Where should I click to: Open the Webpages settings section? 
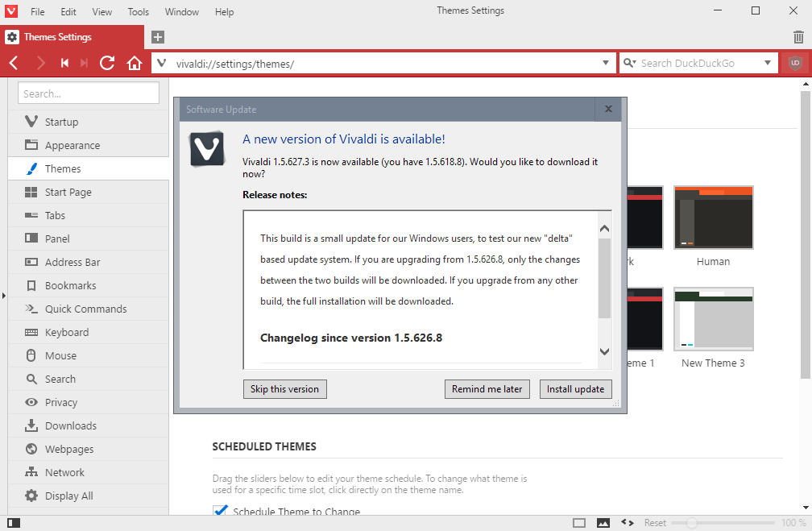88,449
